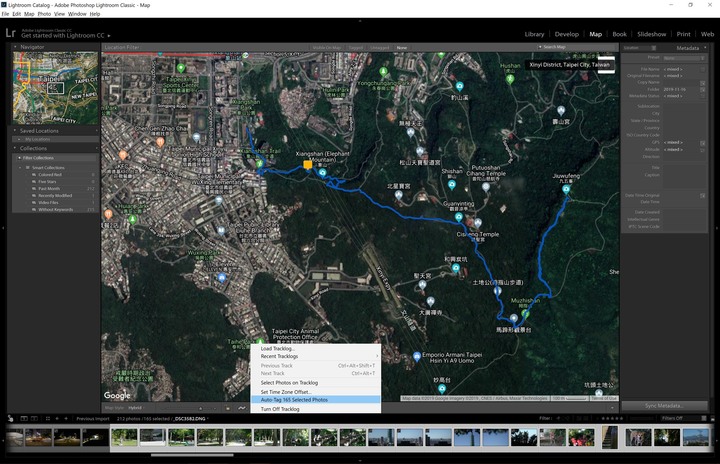Click the filmstrip horizontal scrollbar
Image resolution: width=720 pixels, height=464 pixels.
pos(192,455)
